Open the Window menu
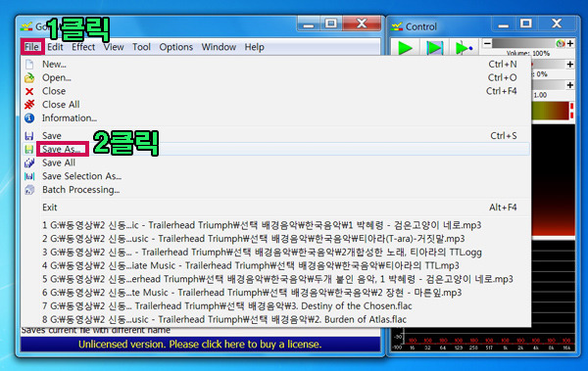 coord(219,47)
